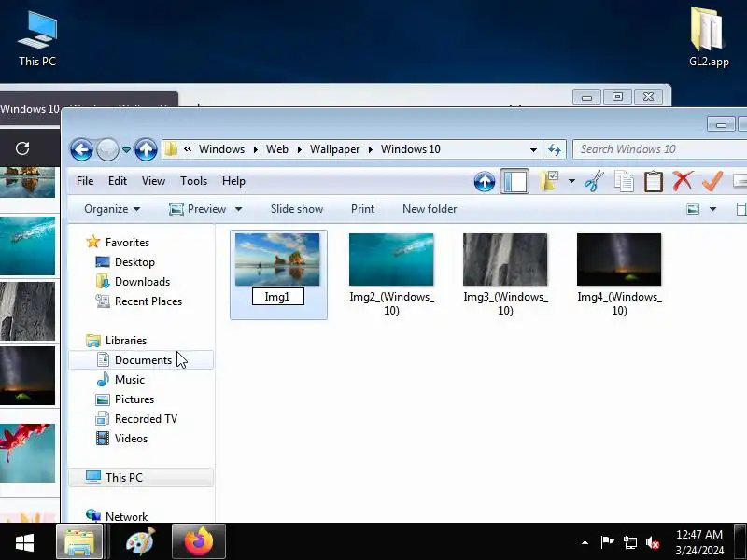Click the greyed Forward navigation button

pos(107,149)
